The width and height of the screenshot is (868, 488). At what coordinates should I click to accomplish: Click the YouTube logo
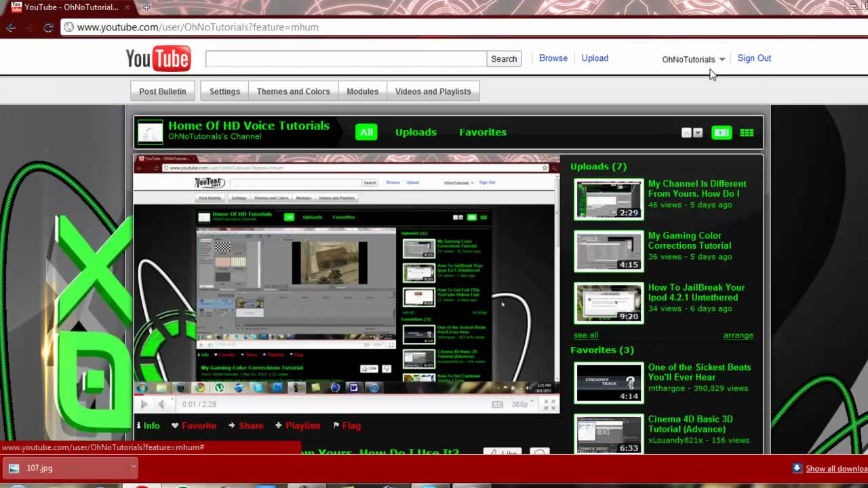[x=158, y=58]
